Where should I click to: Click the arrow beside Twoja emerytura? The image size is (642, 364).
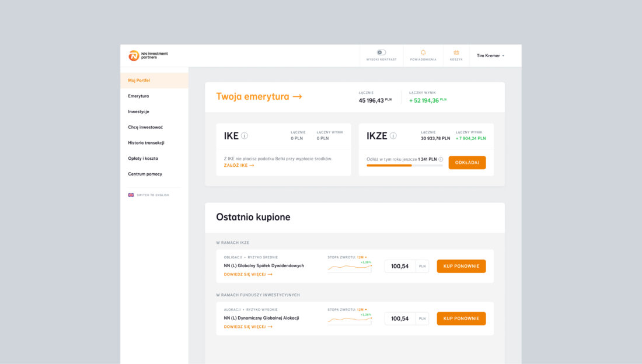click(297, 97)
